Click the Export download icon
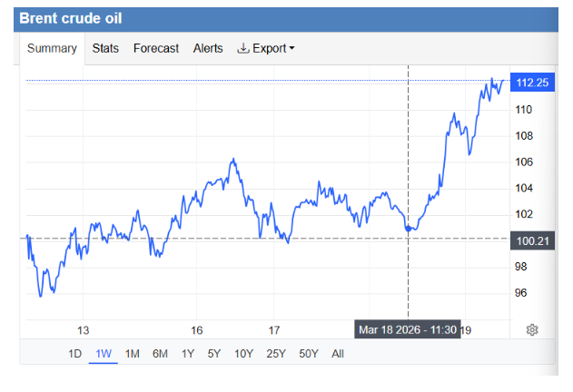Image resolution: width=573 pixels, height=392 pixels. coord(242,48)
